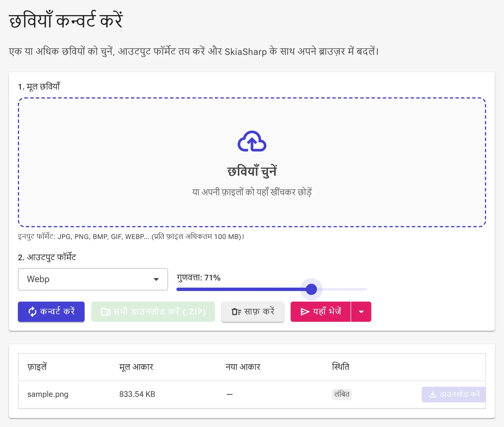Click the 833.54 KB original size cell
This screenshot has height=427, width=504.
click(x=137, y=394)
